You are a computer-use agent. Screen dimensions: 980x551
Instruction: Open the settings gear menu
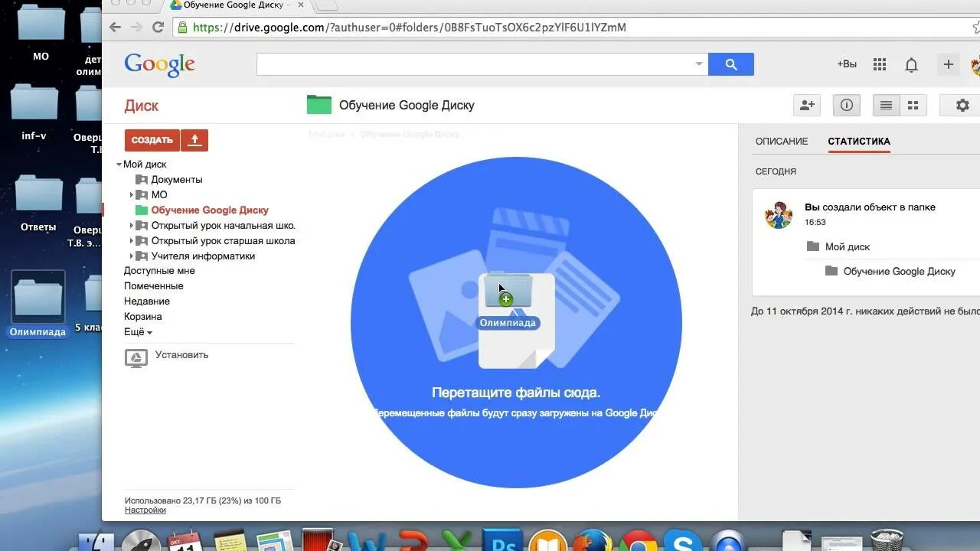(x=963, y=106)
